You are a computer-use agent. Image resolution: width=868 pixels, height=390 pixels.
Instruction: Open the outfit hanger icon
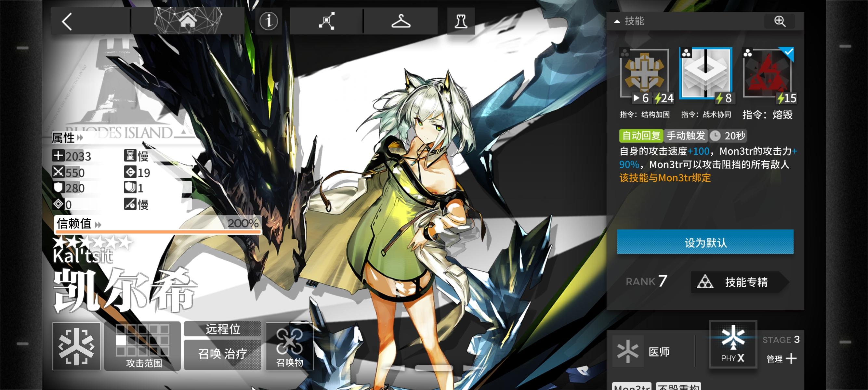pos(401,21)
